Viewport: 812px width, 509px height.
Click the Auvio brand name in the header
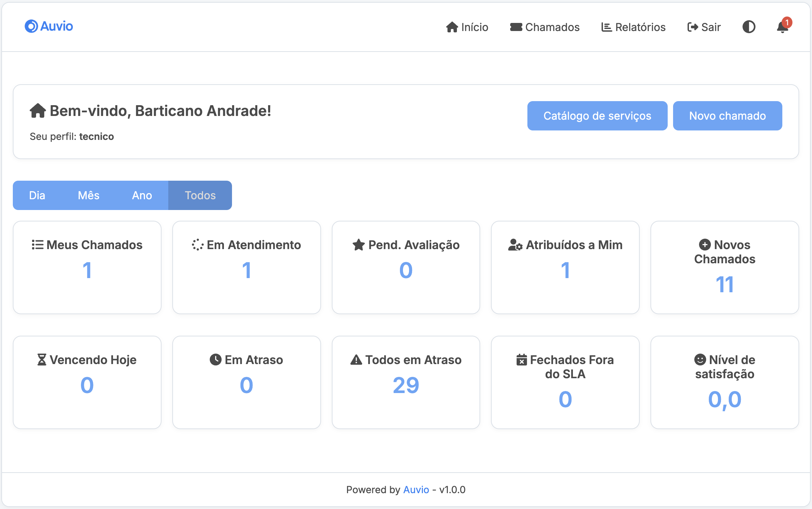pyautogui.click(x=56, y=26)
